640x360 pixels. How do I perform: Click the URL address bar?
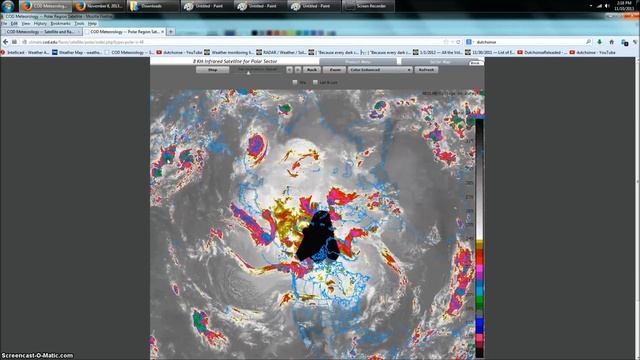coord(233,42)
